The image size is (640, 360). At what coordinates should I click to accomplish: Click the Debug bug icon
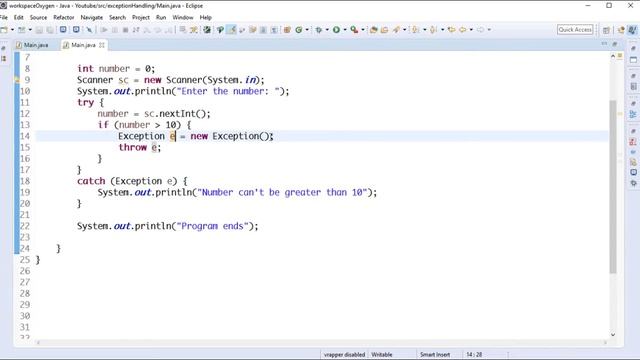[x=319, y=30]
